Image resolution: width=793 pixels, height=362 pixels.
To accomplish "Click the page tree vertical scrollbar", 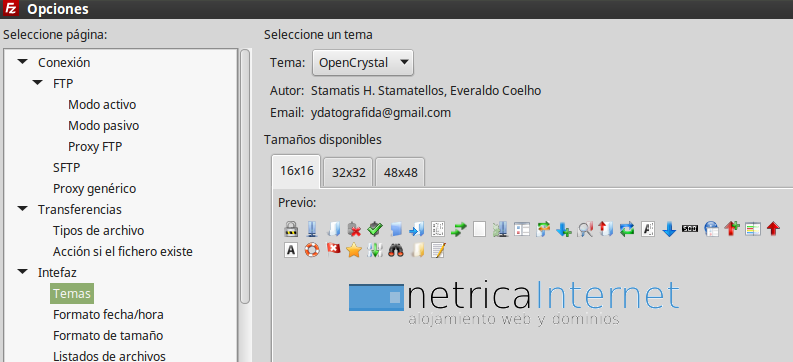I will [x=245, y=176].
